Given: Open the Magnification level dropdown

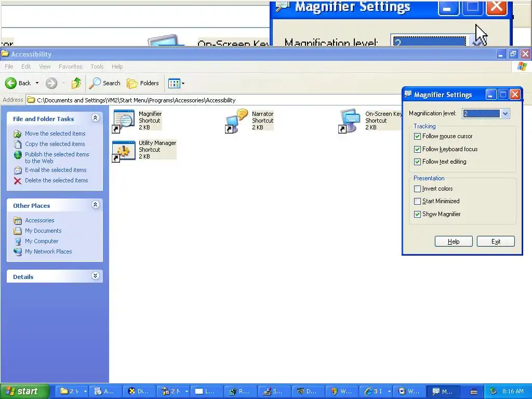Looking at the screenshot, I should (x=505, y=114).
